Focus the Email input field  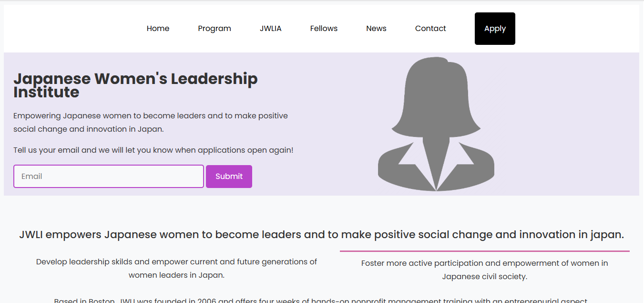click(x=109, y=177)
